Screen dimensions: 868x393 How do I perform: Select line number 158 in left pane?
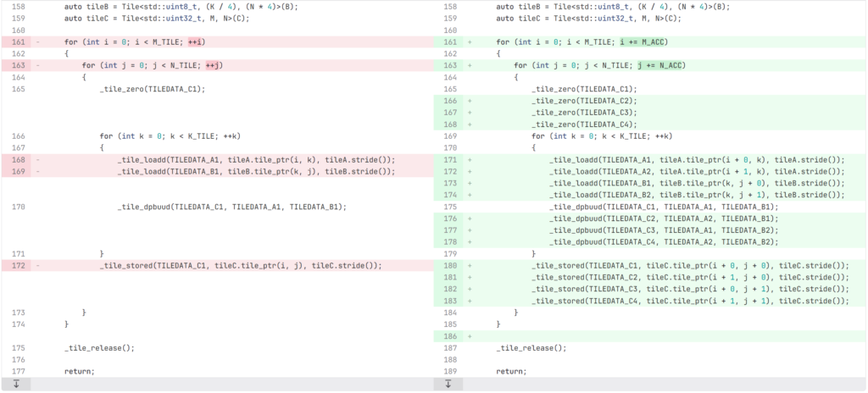point(16,7)
